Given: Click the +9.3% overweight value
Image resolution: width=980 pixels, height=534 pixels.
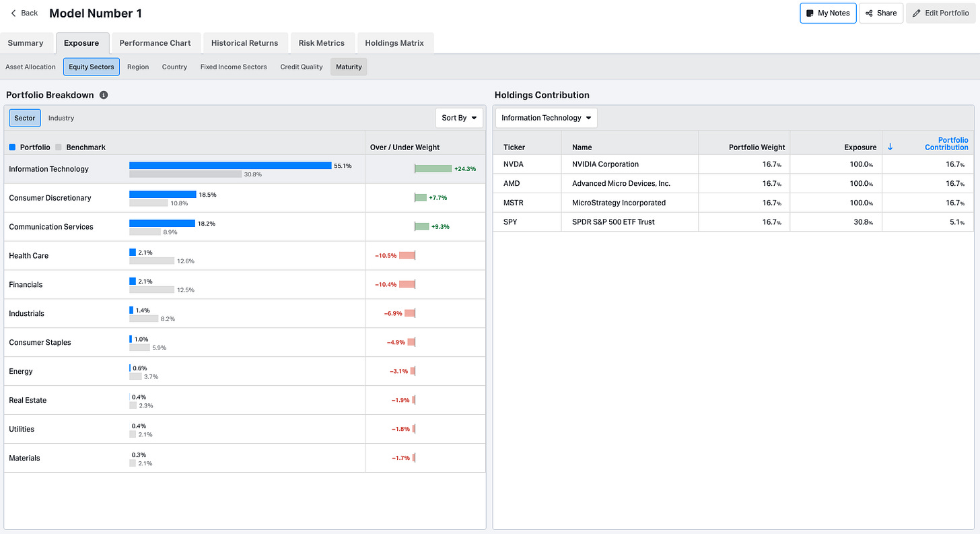Looking at the screenshot, I should coord(440,227).
